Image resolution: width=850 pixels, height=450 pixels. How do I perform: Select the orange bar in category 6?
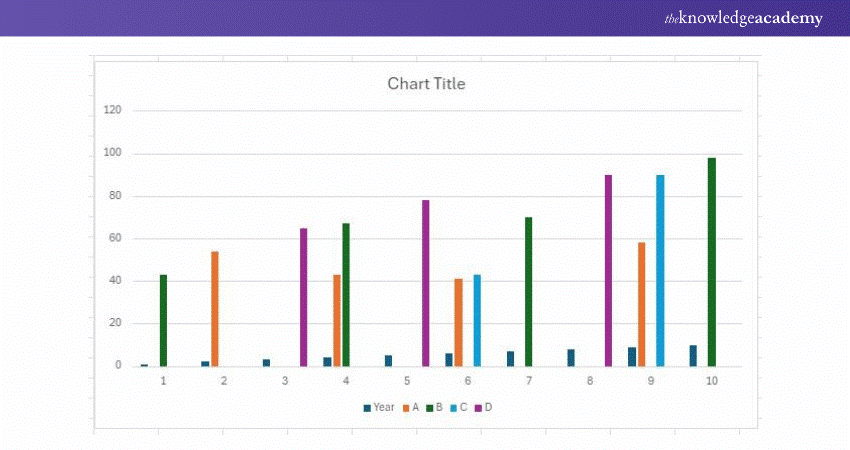(458, 322)
